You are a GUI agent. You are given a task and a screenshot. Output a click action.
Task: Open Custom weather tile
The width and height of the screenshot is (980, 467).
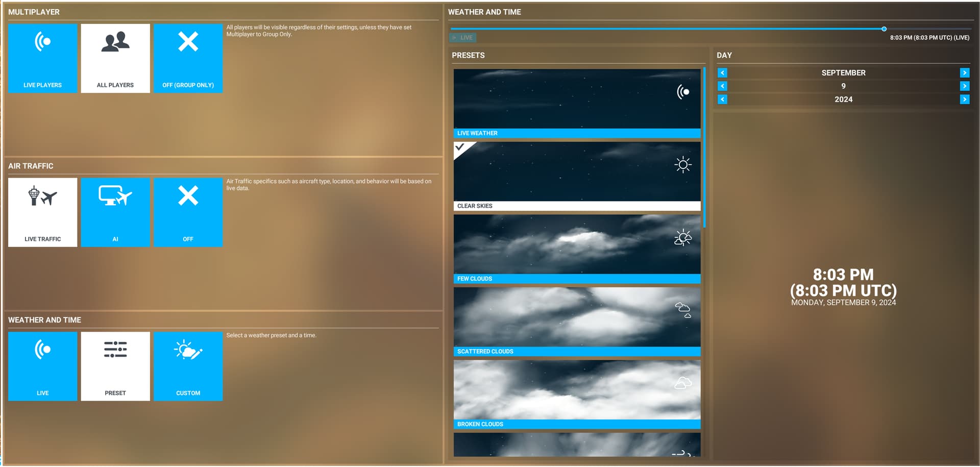[x=188, y=366]
